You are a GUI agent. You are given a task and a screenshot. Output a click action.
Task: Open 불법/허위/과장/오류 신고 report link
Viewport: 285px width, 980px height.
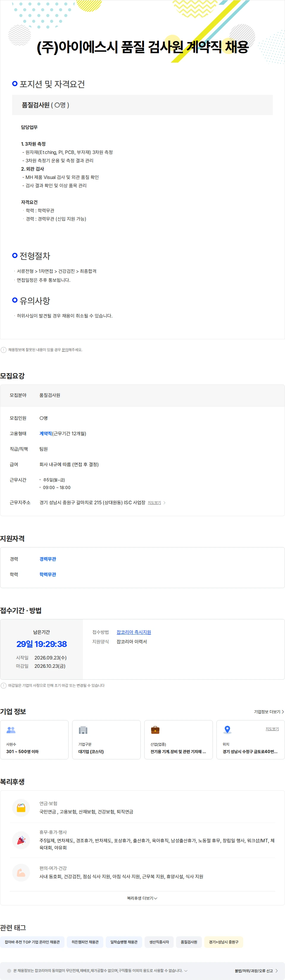click(x=256, y=970)
